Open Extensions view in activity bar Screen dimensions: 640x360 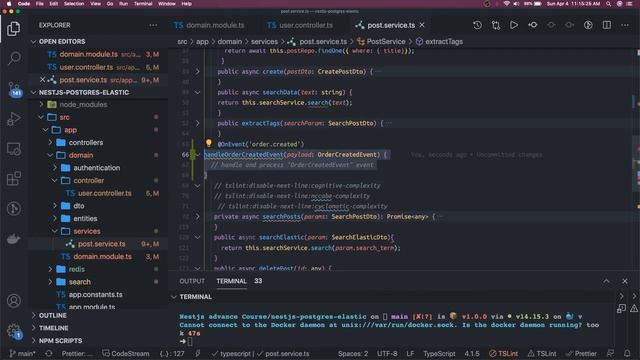tap(13, 179)
